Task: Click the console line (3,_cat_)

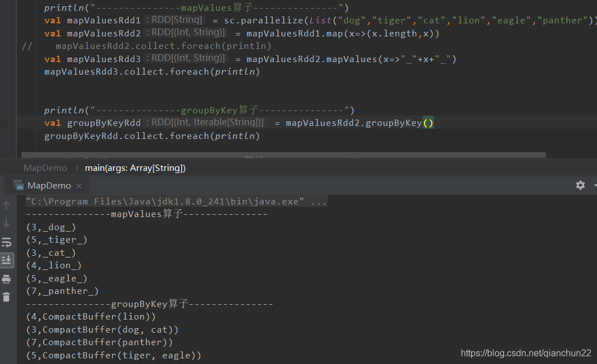Action: (51, 253)
